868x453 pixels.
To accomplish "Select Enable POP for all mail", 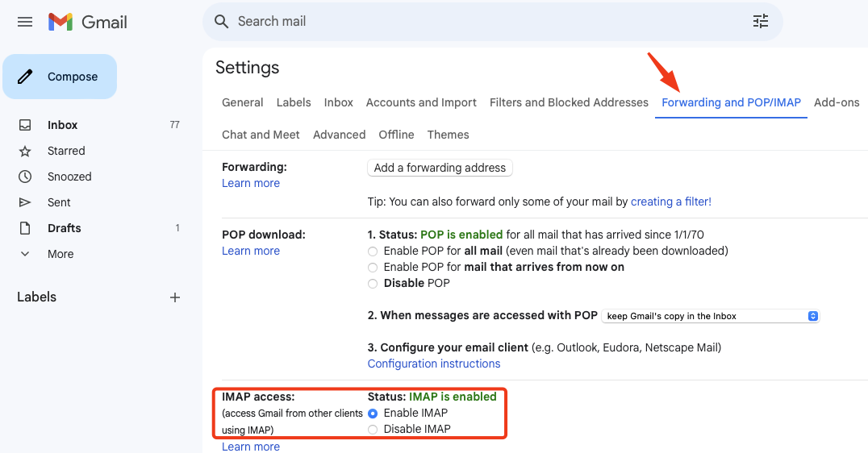I will pyautogui.click(x=373, y=251).
